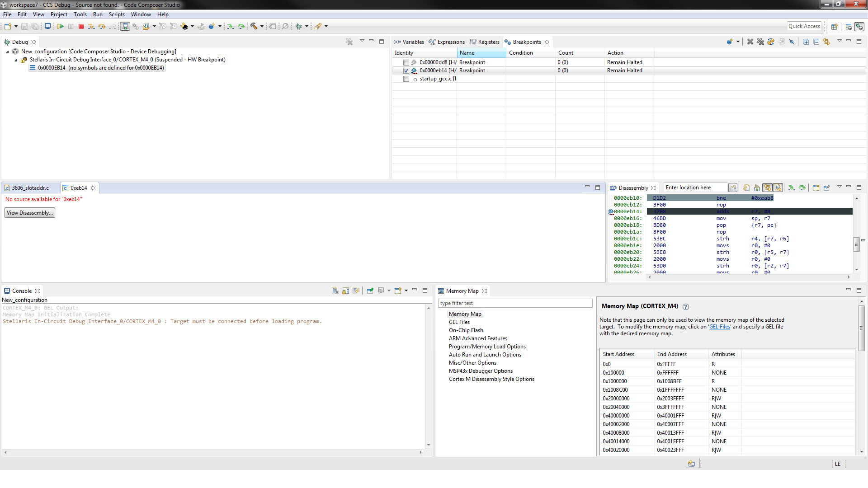Uncheck the 0x0000eb14 breakpoint checkbox
Image resolution: width=868 pixels, height=488 pixels.
pos(406,71)
